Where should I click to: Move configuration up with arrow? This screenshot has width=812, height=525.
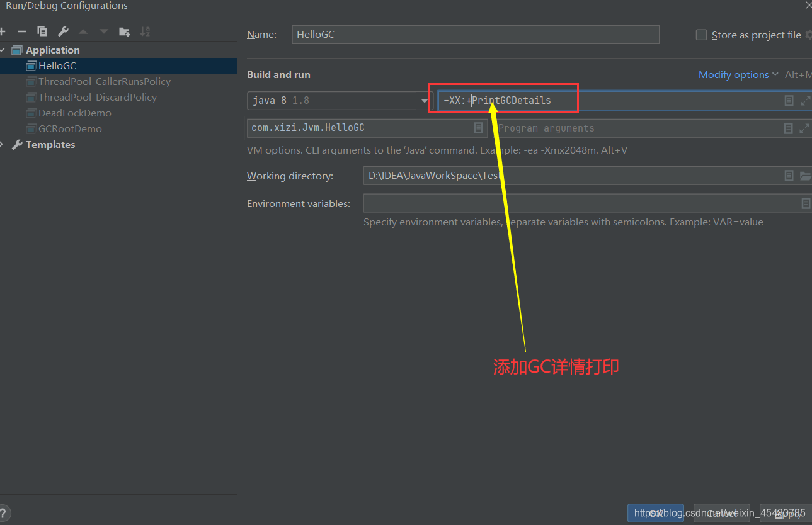click(83, 31)
